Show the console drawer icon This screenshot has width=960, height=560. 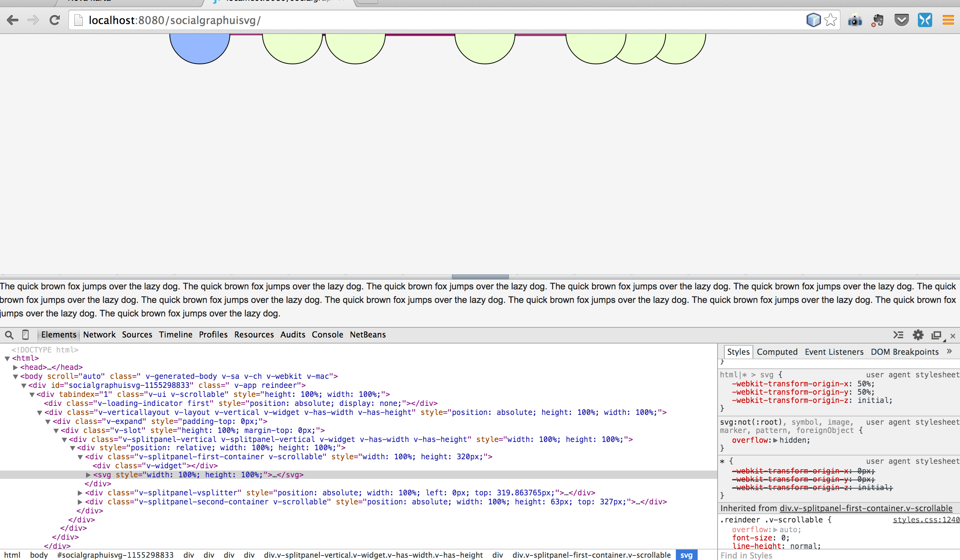pos(898,335)
